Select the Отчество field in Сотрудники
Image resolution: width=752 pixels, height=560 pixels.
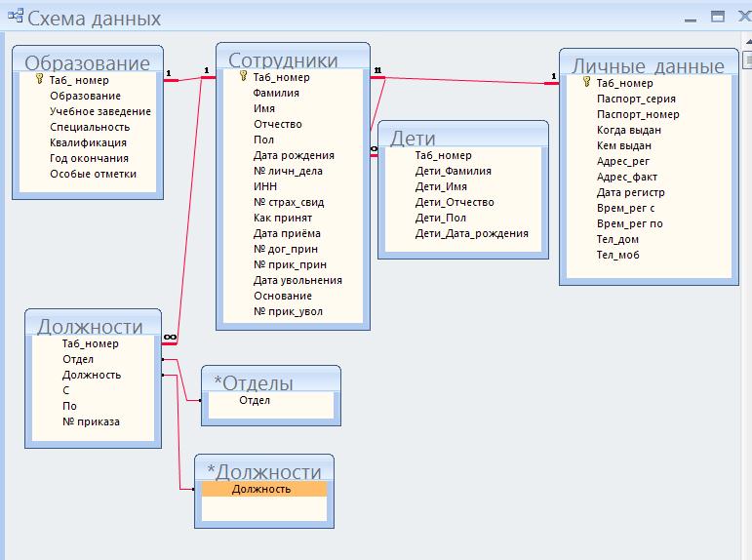(293, 124)
